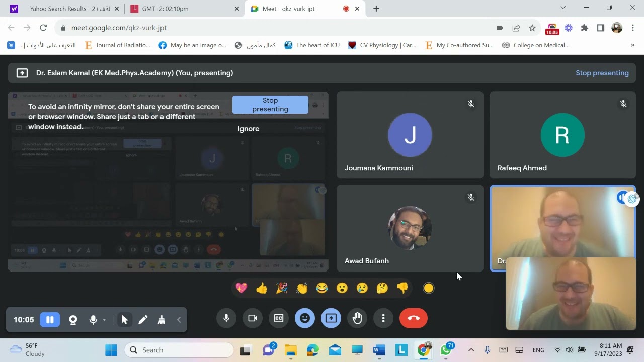Mute microphone in Meet call controls
The image size is (644, 362).
pos(226,318)
